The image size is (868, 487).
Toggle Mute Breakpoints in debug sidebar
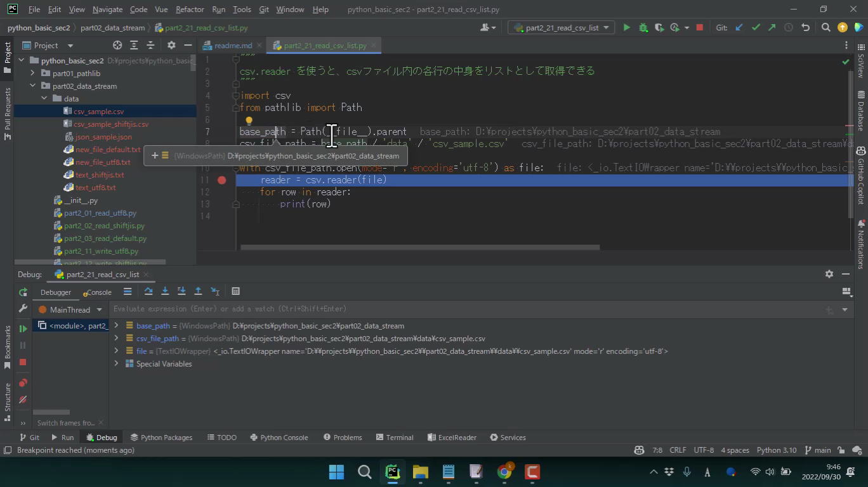[x=23, y=399]
